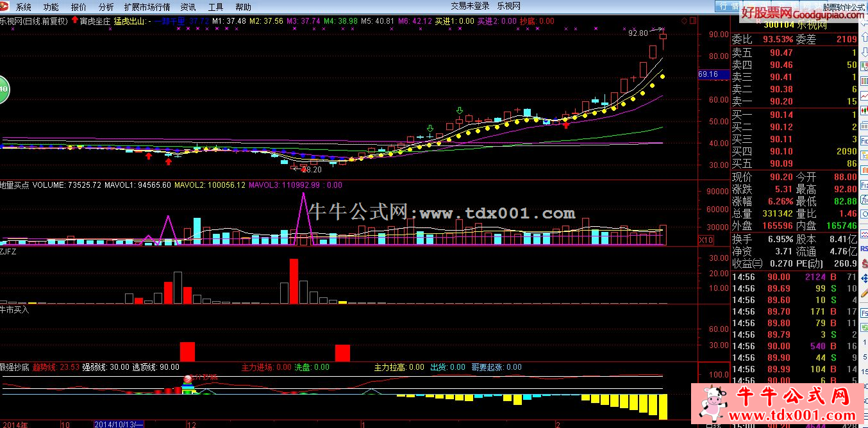The width and height of the screenshot is (868, 428).
Task: Select the 最强抄底 indicator title
Action: pyautogui.click(x=15, y=367)
